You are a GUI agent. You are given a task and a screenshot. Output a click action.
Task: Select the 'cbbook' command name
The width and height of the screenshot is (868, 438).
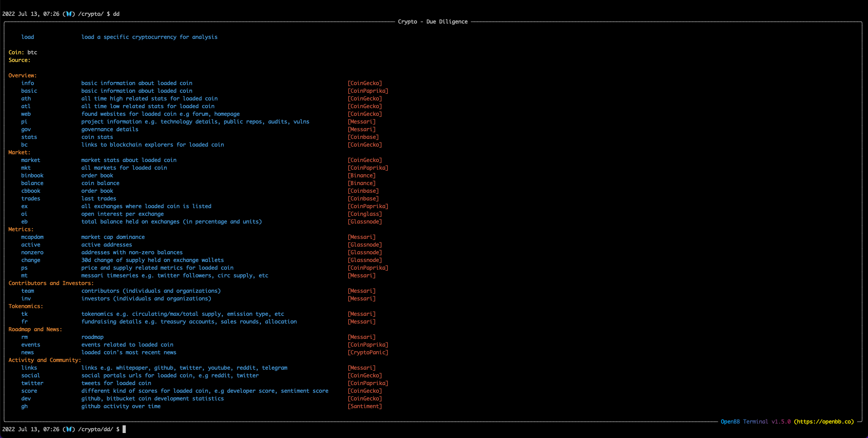click(31, 191)
